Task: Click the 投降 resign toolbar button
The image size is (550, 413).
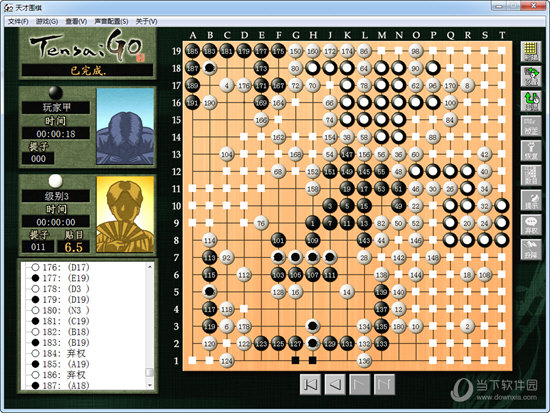Action: [531, 250]
